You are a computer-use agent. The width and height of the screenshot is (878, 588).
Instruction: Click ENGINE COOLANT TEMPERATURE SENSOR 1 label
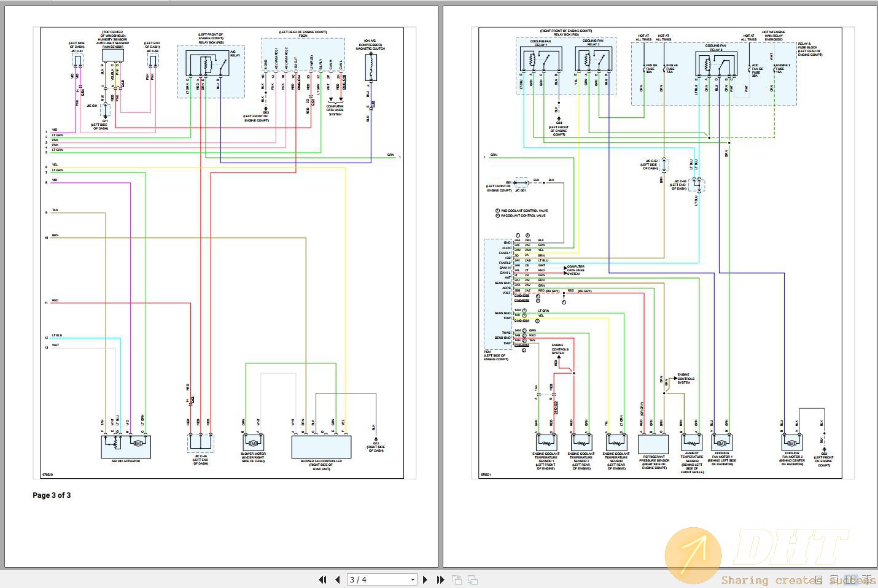point(546,461)
